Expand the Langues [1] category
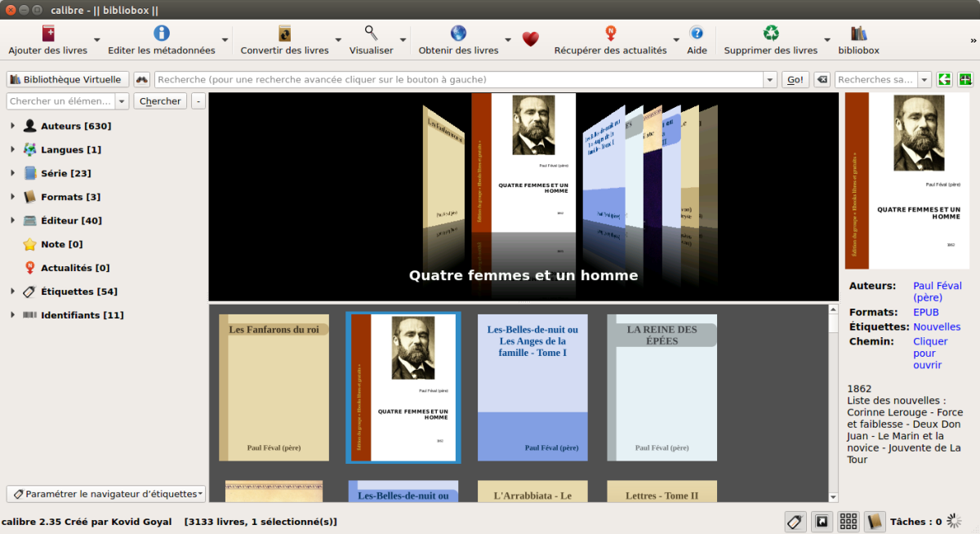This screenshot has width=980, height=534. 12,150
